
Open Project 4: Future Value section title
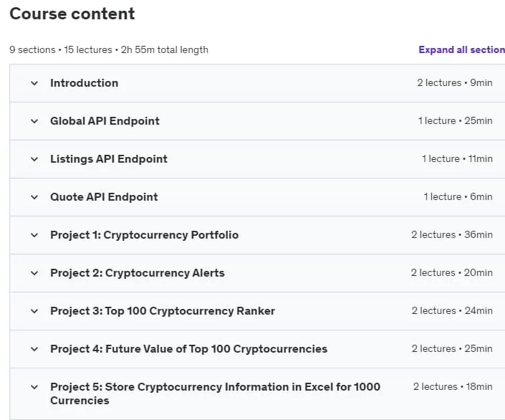188,349
